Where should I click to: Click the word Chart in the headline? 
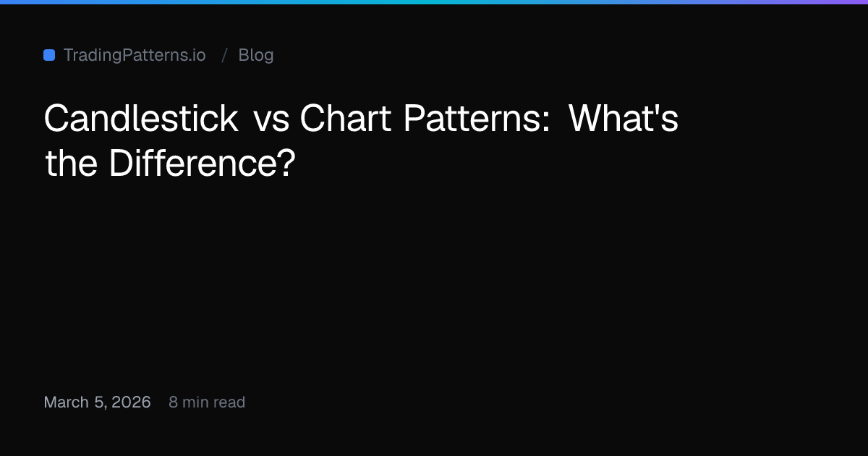pyautogui.click(x=346, y=118)
